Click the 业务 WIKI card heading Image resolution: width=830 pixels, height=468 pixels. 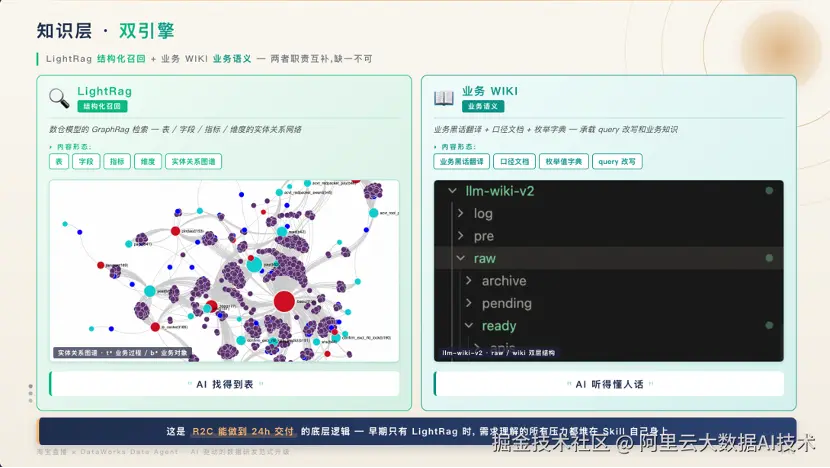(490, 91)
